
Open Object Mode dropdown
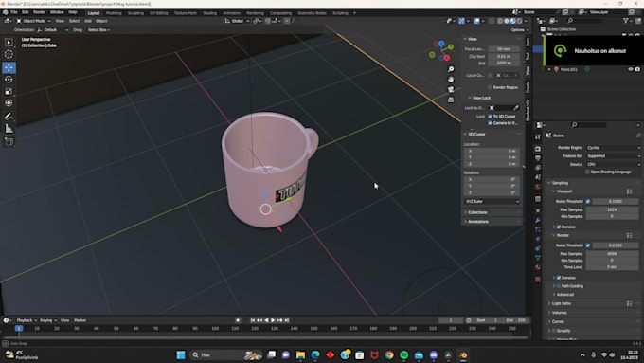point(34,21)
